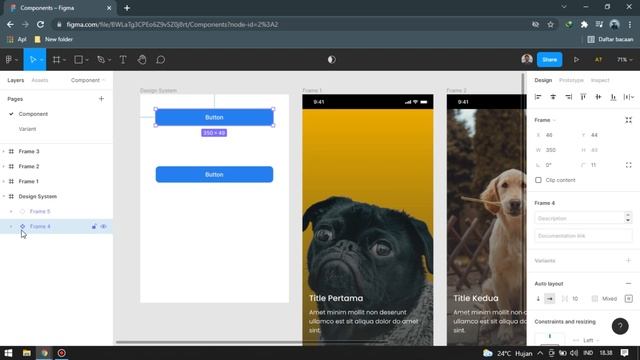640x360 pixels.
Task: Click independent corners icon
Action: point(629,165)
